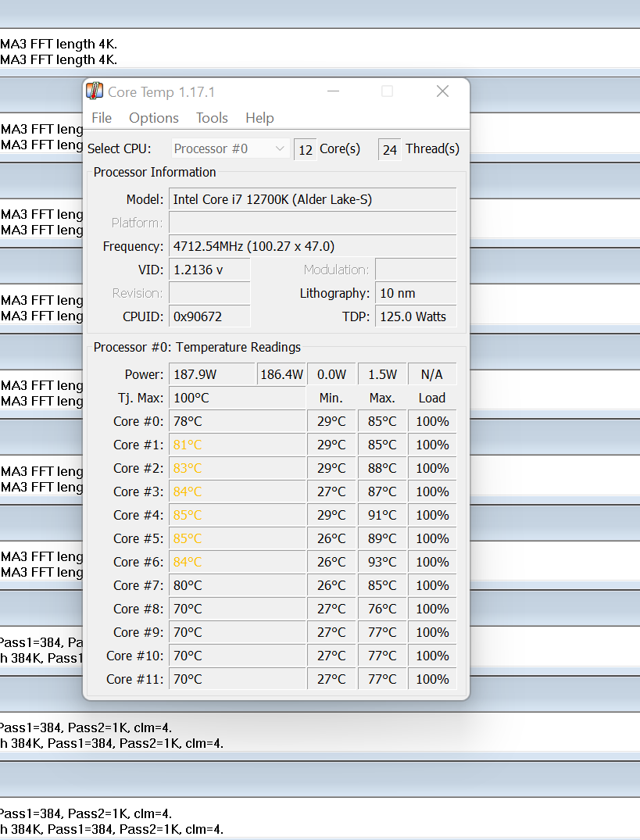This screenshot has height=840, width=640.
Task: Minimize the Core Temp window
Action: (333, 91)
